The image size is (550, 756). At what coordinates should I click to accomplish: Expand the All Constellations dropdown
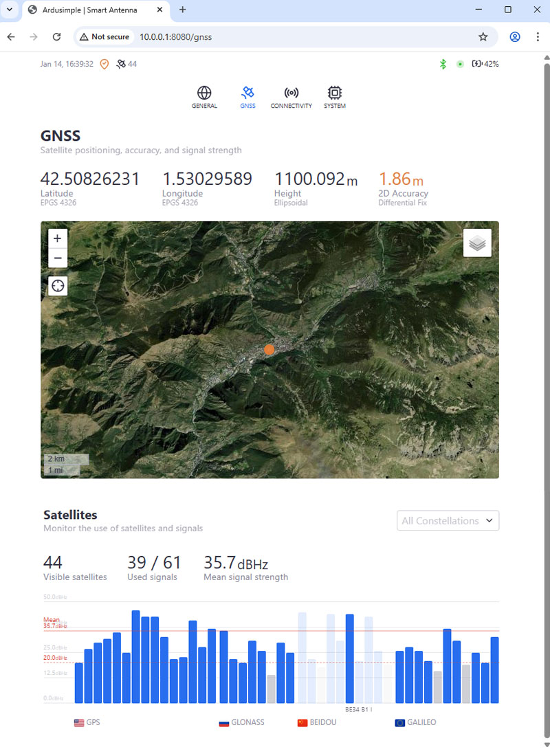(x=448, y=521)
